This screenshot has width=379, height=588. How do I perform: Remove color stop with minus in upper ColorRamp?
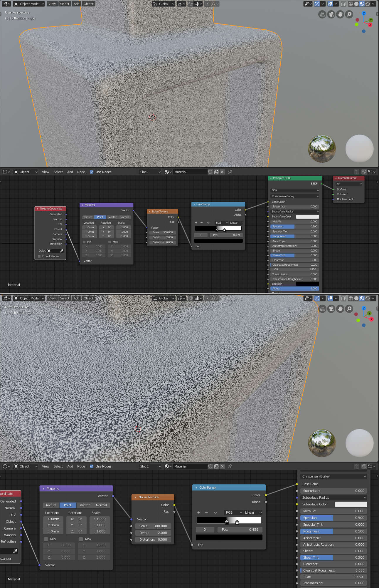click(x=202, y=223)
